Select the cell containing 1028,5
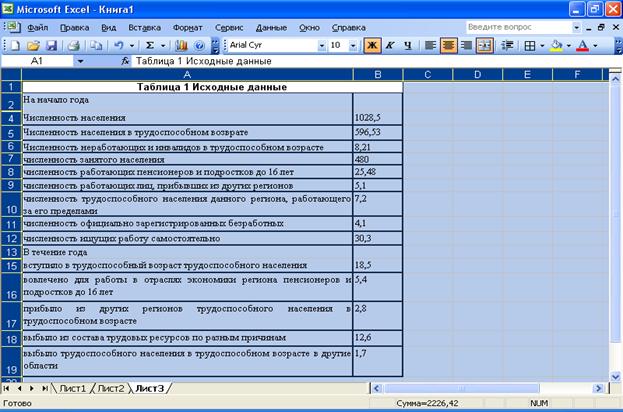The image size is (623, 412). (377, 118)
